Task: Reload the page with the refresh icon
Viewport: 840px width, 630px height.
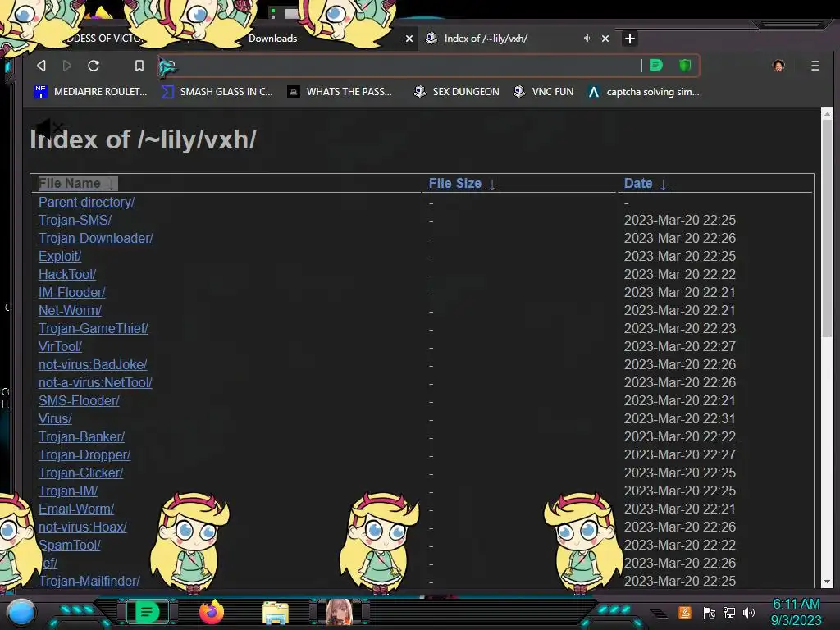Action: pyautogui.click(x=94, y=66)
